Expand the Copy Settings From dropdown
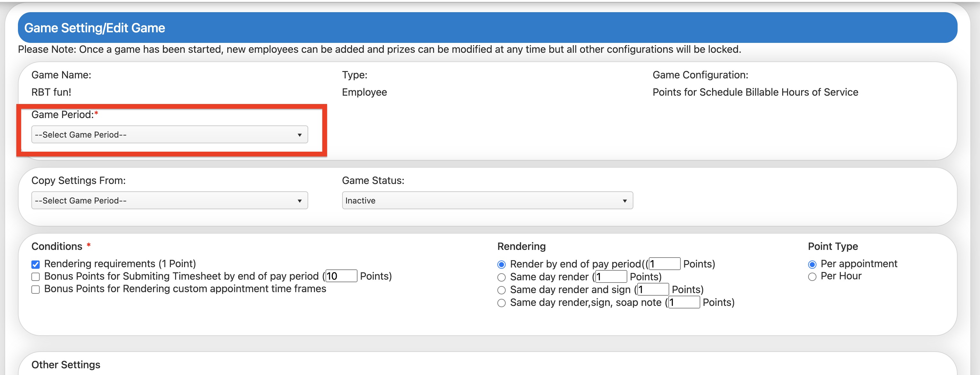980x375 pixels. click(169, 200)
